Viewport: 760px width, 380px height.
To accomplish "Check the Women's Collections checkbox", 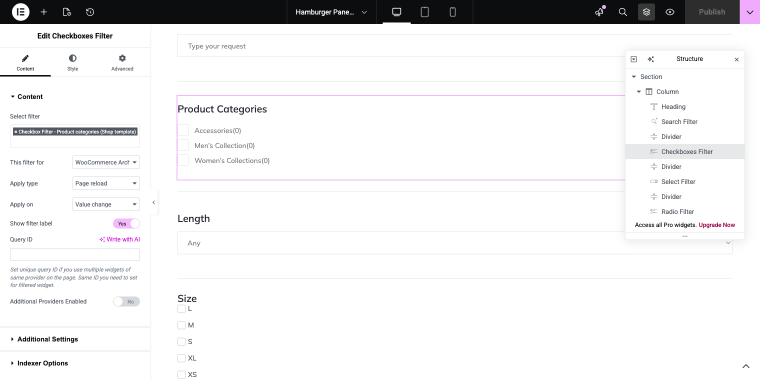I will [x=183, y=160].
